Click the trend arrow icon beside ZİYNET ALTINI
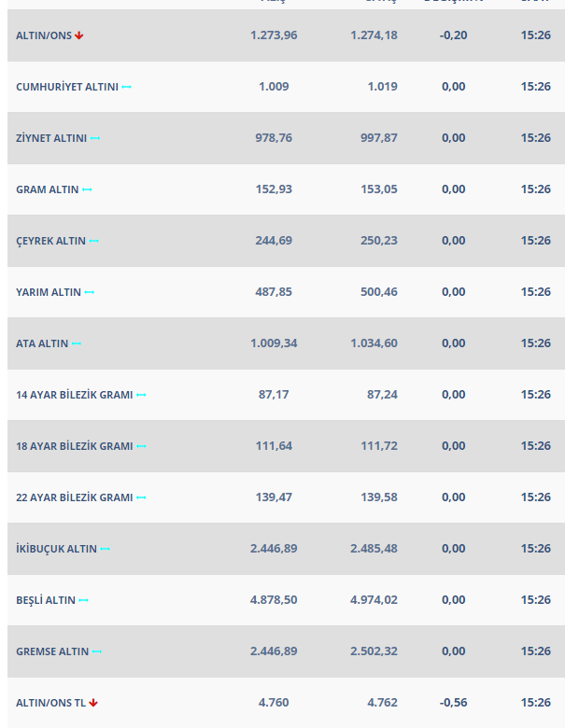This screenshot has width=565, height=728. point(94,138)
